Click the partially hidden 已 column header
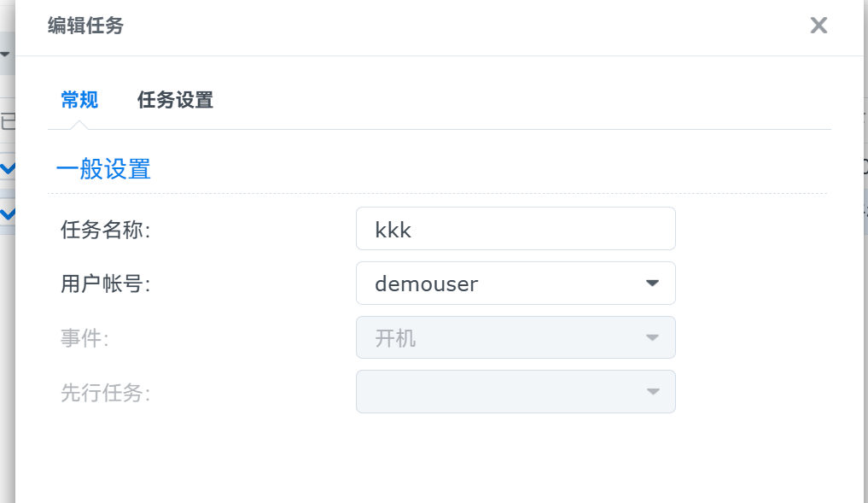Image resolution: width=868 pixels, height=503 pixels. coord(8,122)
